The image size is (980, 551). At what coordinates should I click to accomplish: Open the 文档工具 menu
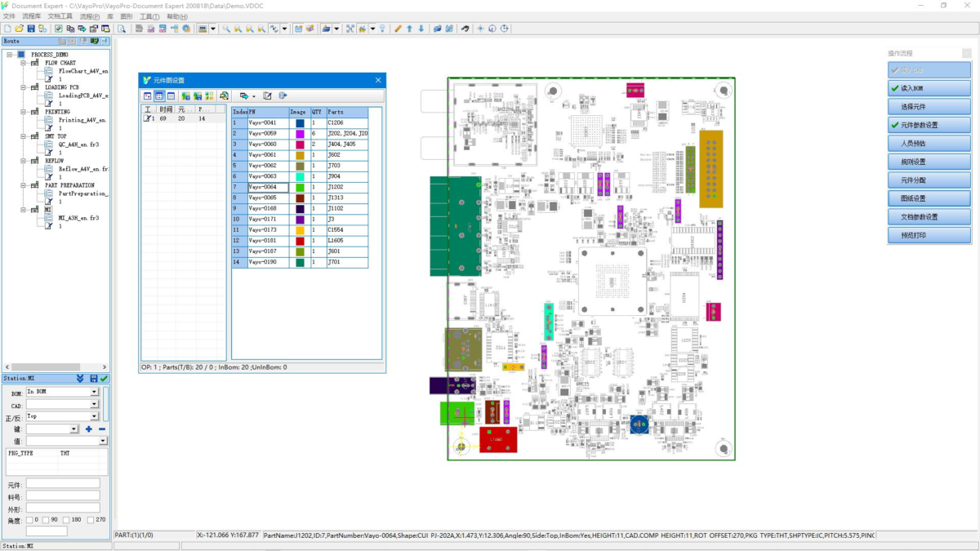pos(60,16)
